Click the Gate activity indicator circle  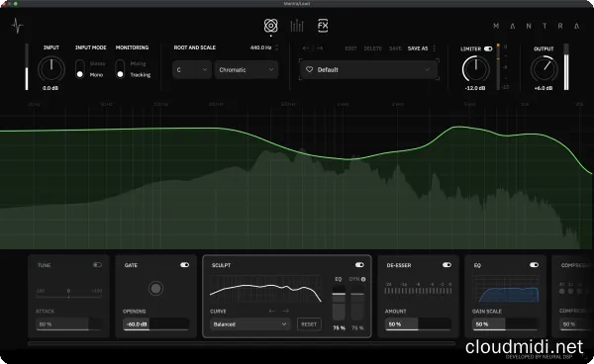pyautogui.click(x=155, y=289)
